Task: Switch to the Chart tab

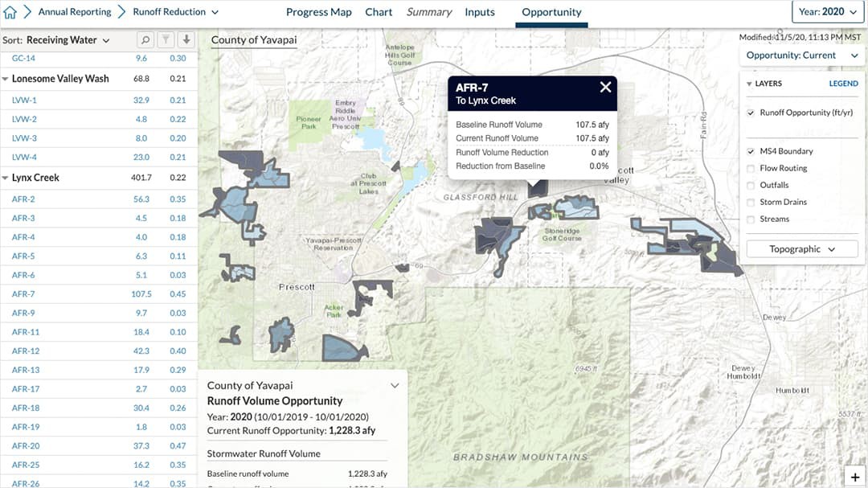Action: (x=379, y=12)
